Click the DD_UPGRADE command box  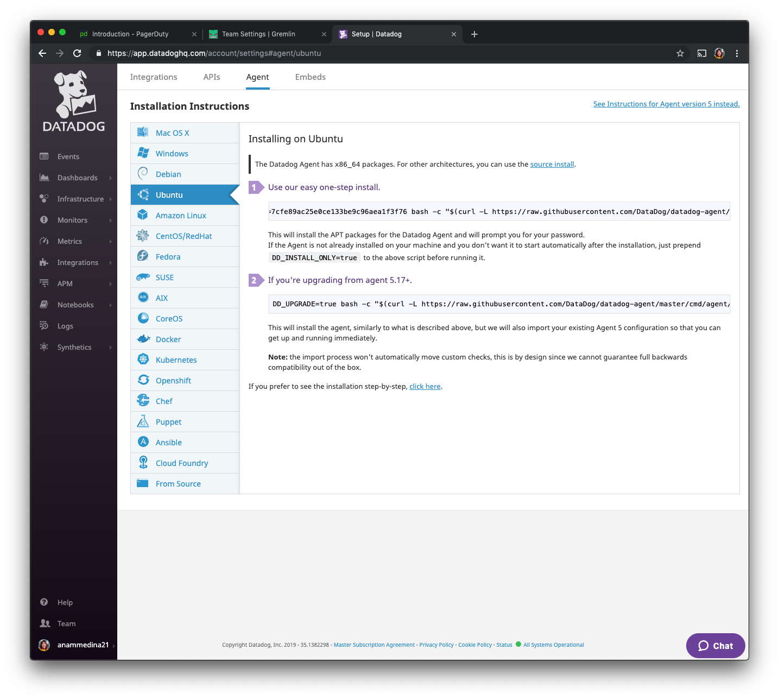(x=499, y=304)
